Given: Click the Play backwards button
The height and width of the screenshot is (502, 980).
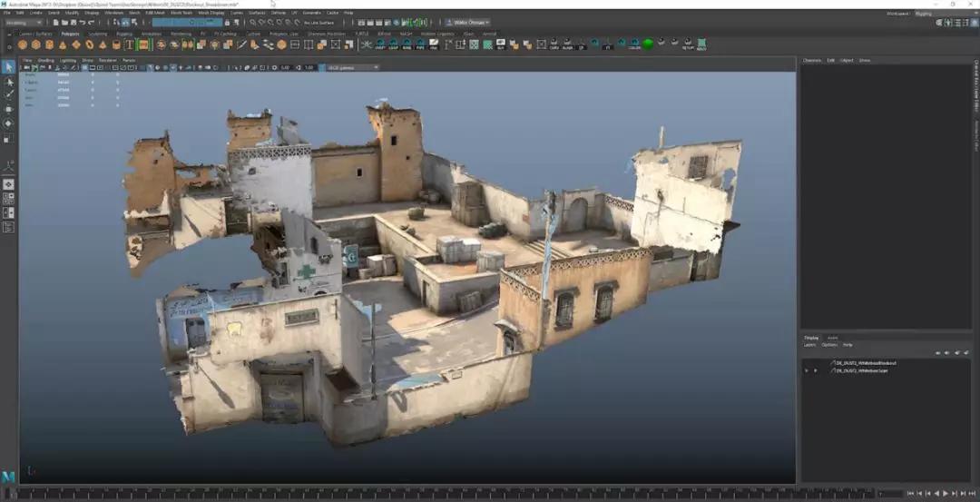Looking at the screenshot, I should point(936,493).
